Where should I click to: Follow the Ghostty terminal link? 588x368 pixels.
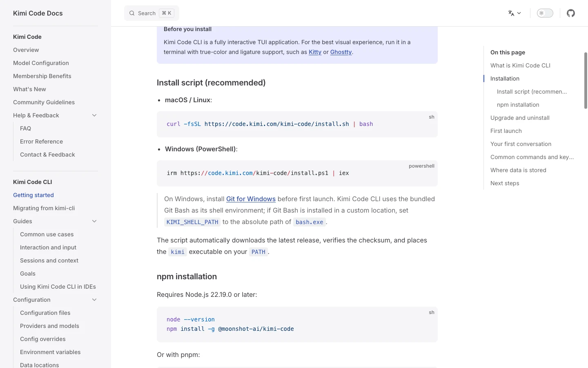coord(341,52)
